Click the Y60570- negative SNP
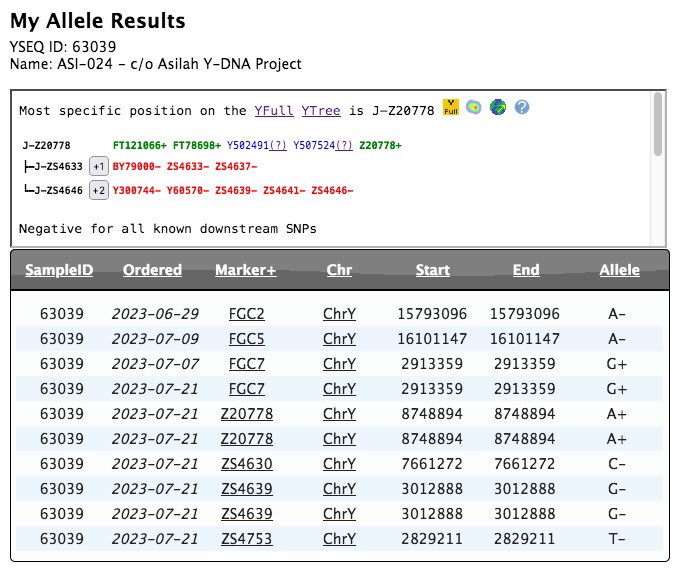 coord(188,190)
